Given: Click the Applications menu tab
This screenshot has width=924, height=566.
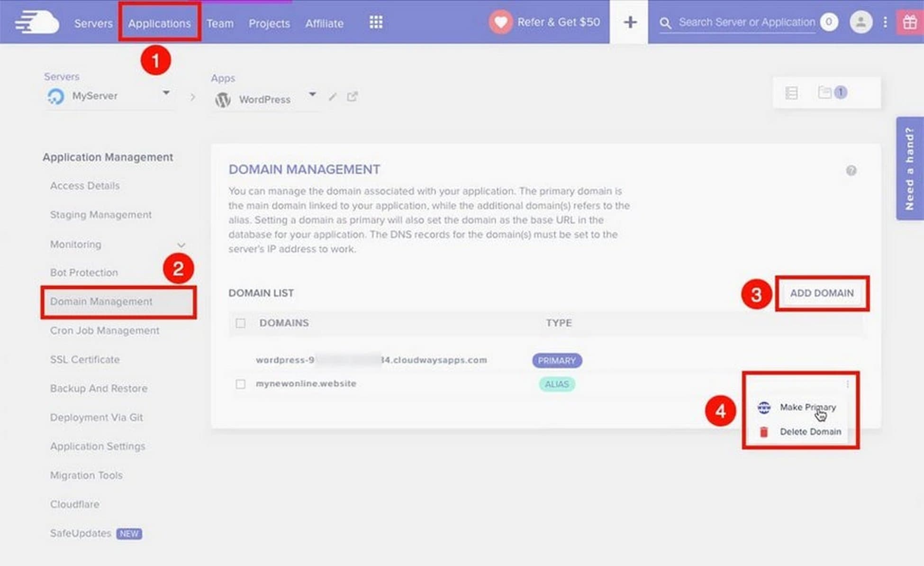Looking at the screenshot, I should pyautogui.click(x=159, y=22).
